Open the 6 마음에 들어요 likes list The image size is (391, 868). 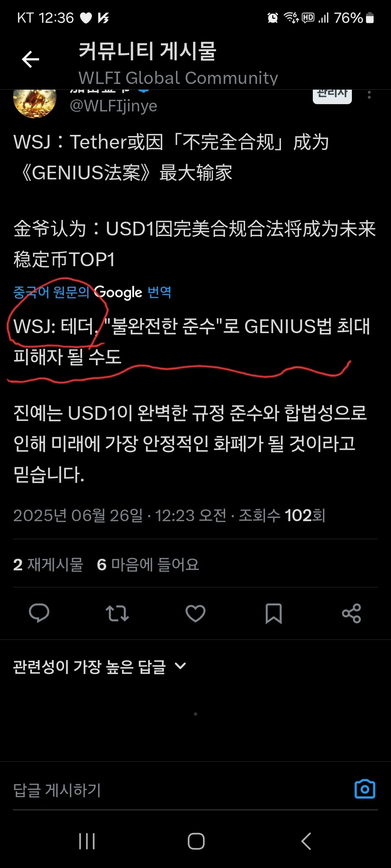[x=148, y=565]
